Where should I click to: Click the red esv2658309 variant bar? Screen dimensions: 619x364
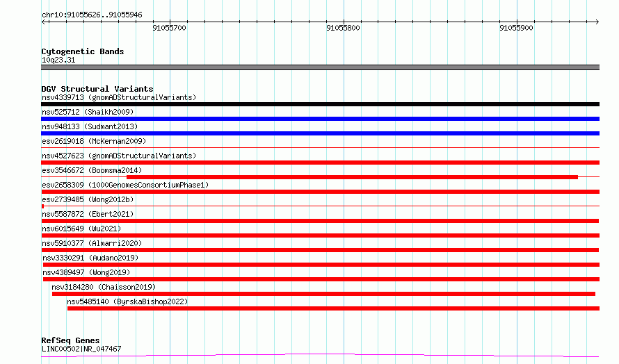320,192
